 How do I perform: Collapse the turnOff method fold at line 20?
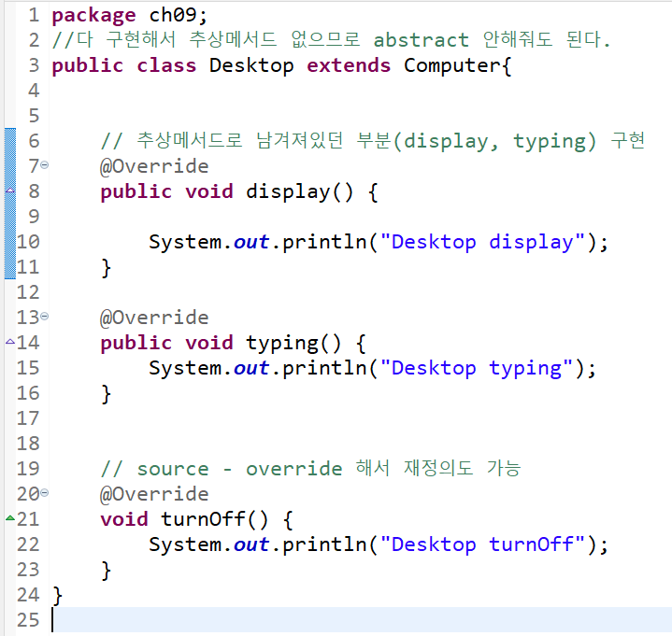(x=45, y=493)
